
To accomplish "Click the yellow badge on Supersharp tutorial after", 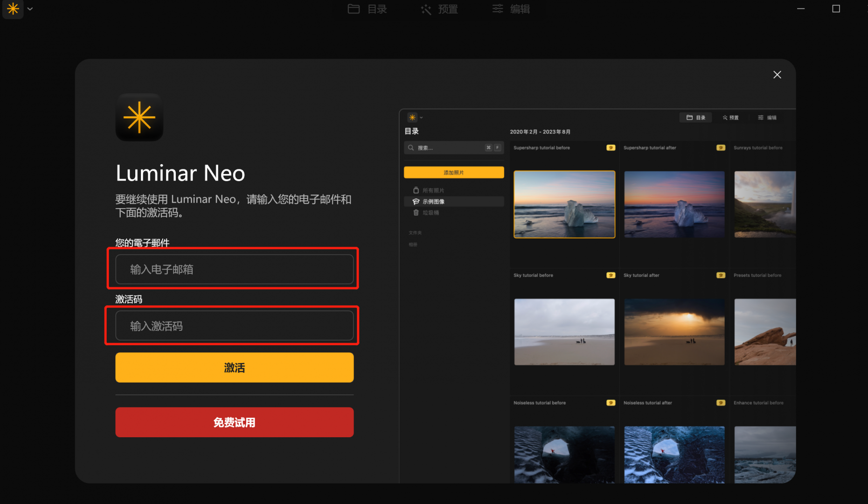I will (x=721, y=147).
